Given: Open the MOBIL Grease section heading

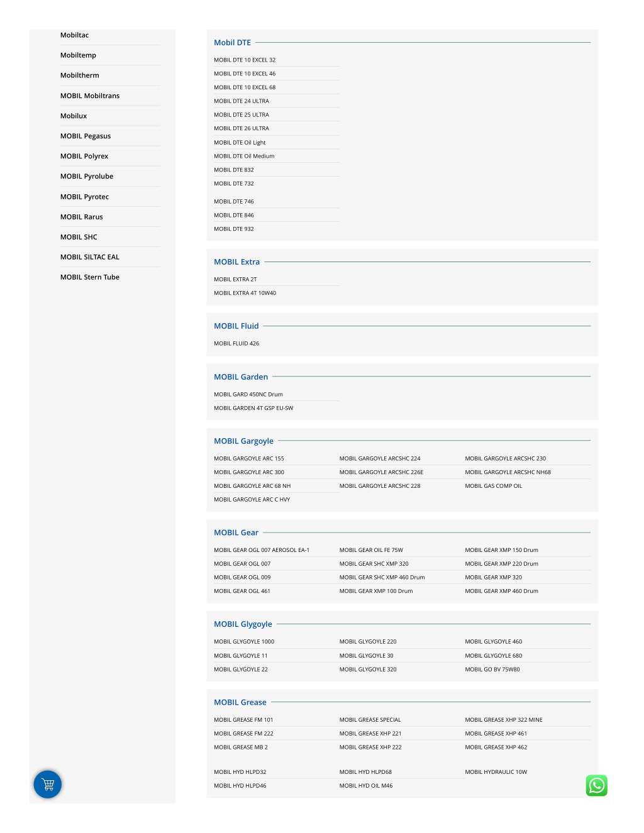Looking at the screenshot, I should (240, 702).
